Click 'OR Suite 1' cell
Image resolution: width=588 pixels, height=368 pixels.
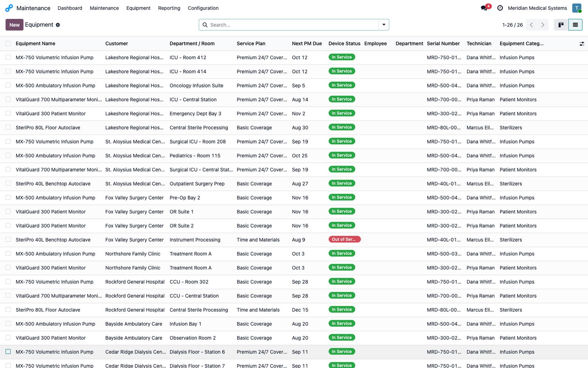pyautogui.click(x=181, y=211)
